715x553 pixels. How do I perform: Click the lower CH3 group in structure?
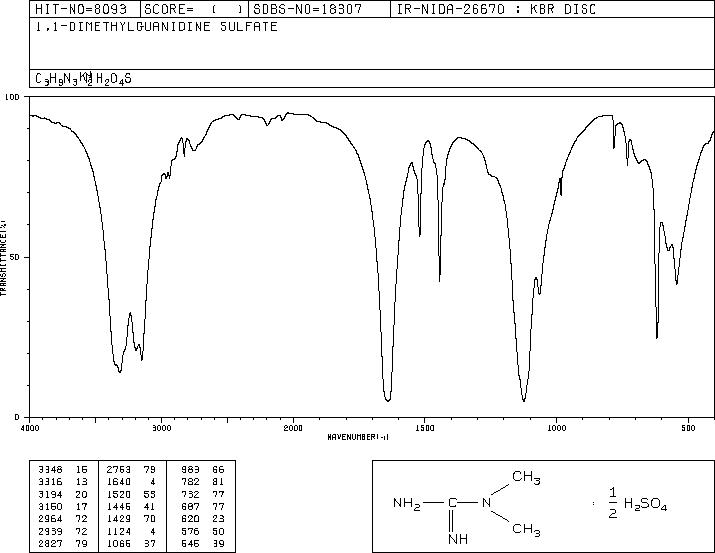click(x=526, y=530)
